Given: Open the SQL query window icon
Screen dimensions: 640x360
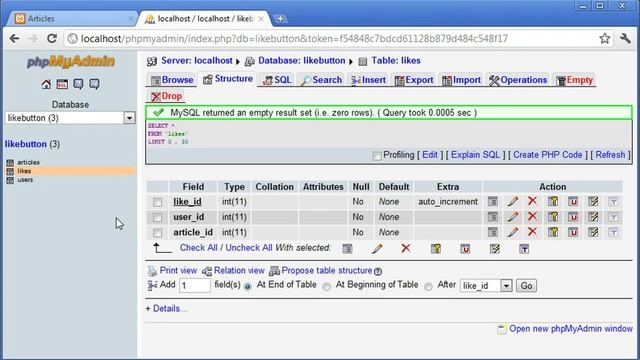Looking at the screenshot, I should (62, 84).
